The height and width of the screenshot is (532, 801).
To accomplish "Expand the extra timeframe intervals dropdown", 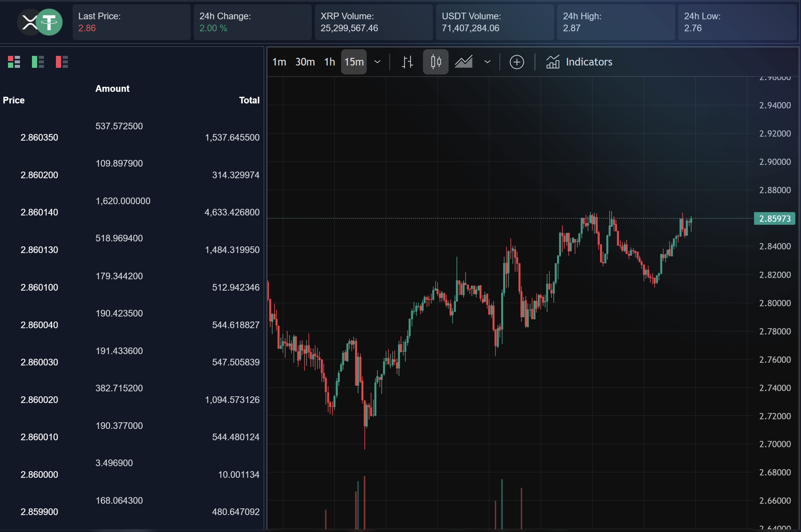I will click(x=377, y=62).
